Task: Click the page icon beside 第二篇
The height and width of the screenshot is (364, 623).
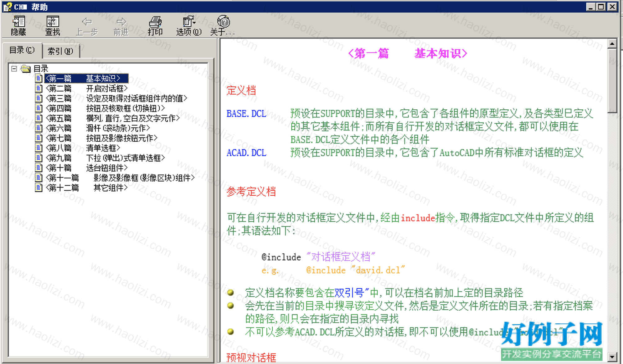Action: [x=39, y=88]
